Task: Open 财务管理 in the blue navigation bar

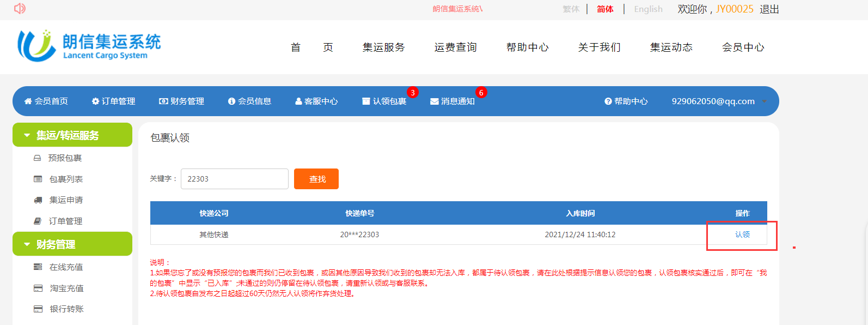Action: (181, 101)
